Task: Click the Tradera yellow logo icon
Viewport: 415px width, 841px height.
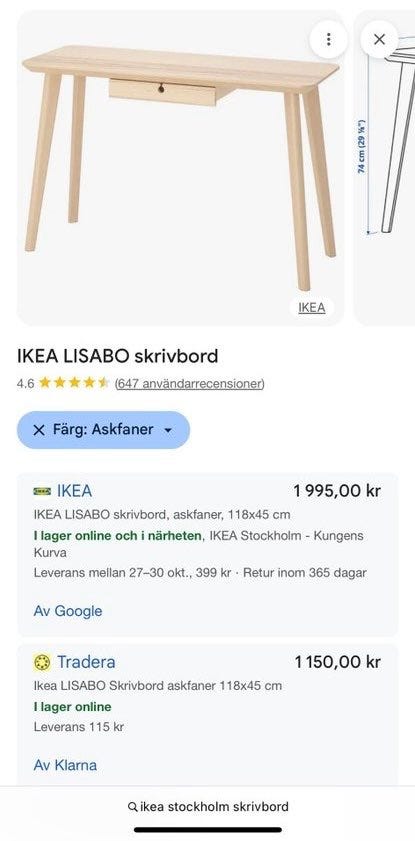Action: click(42, 662)
